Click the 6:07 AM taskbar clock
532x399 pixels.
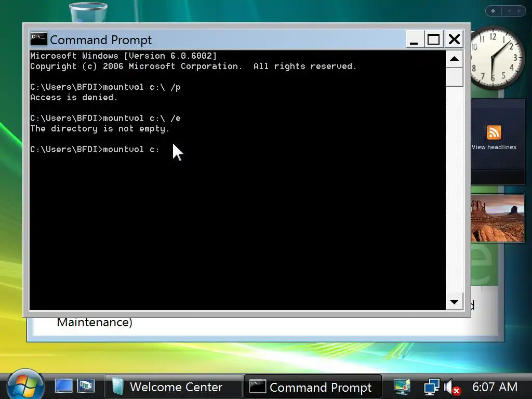point(495,387)
